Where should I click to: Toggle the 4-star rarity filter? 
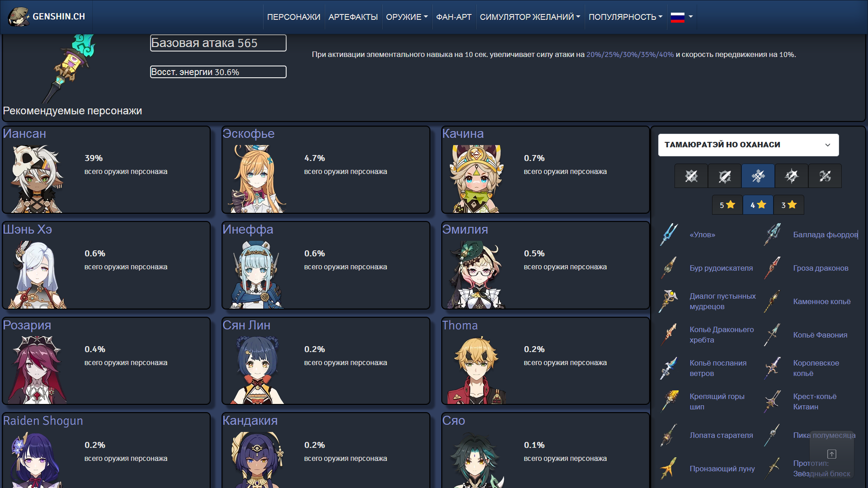click(758, 205)
